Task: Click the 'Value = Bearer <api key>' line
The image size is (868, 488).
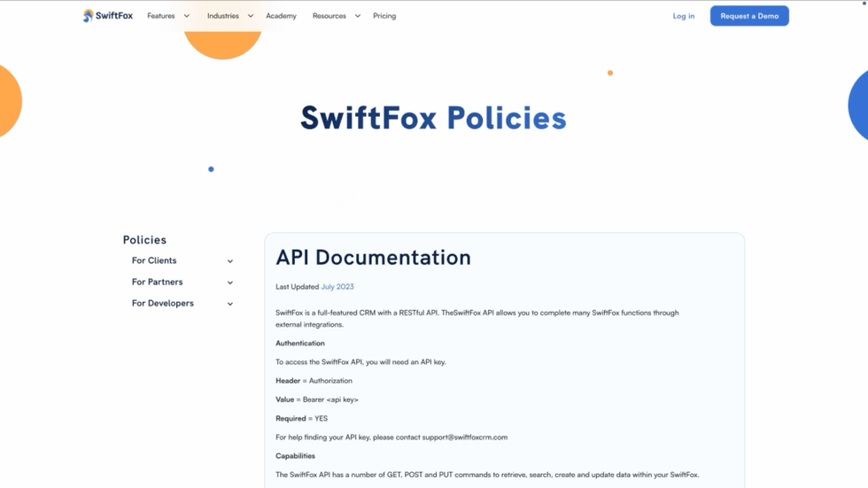Action: (x=317, y=399)
